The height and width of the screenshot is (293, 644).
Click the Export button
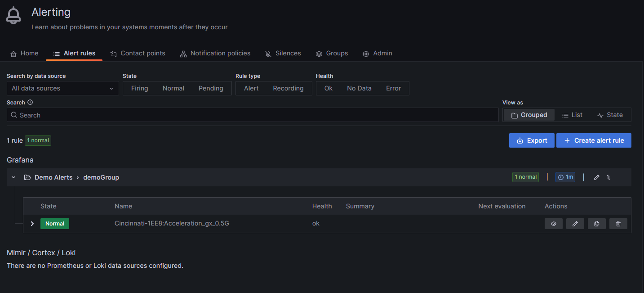(x=532, y=140)
